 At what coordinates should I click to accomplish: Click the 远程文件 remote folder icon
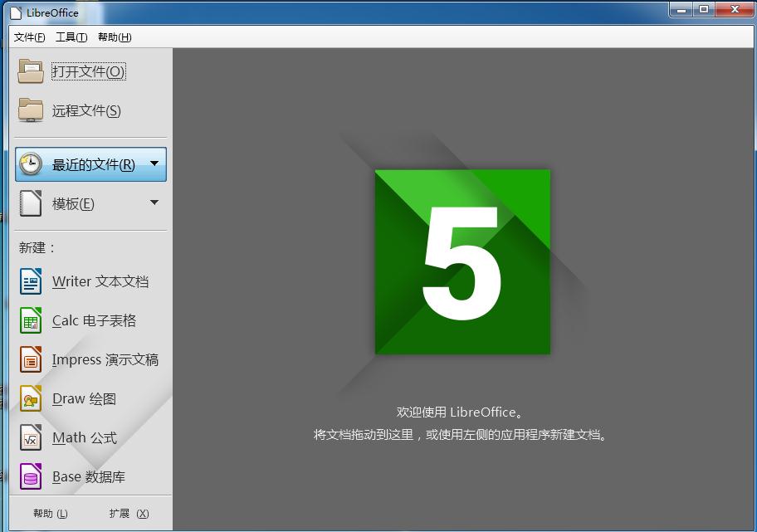(x=31, y=110)
